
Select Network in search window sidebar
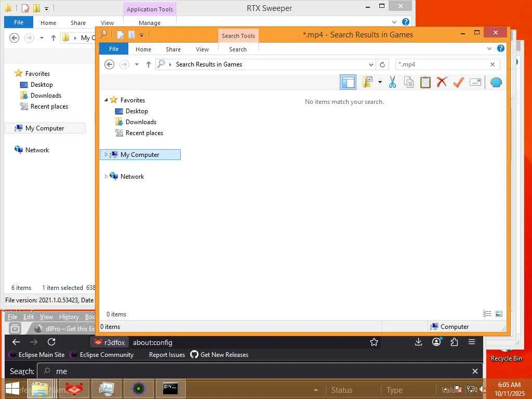coord(132,177)
